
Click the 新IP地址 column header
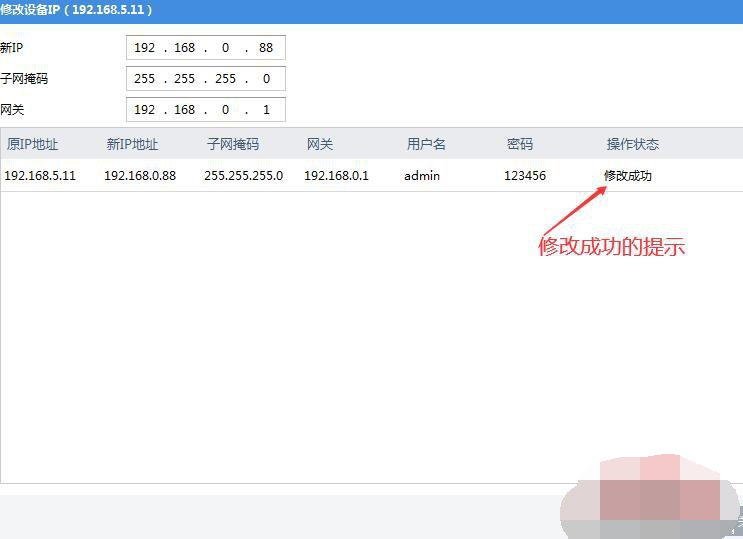pyautogui.click(x=132, y=144)
